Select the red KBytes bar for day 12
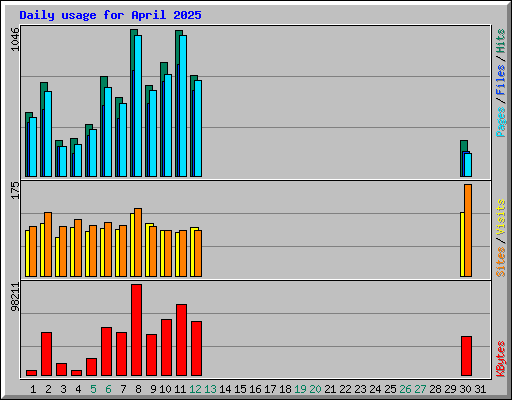The image size is (512, 400). (x=196, y=348)
